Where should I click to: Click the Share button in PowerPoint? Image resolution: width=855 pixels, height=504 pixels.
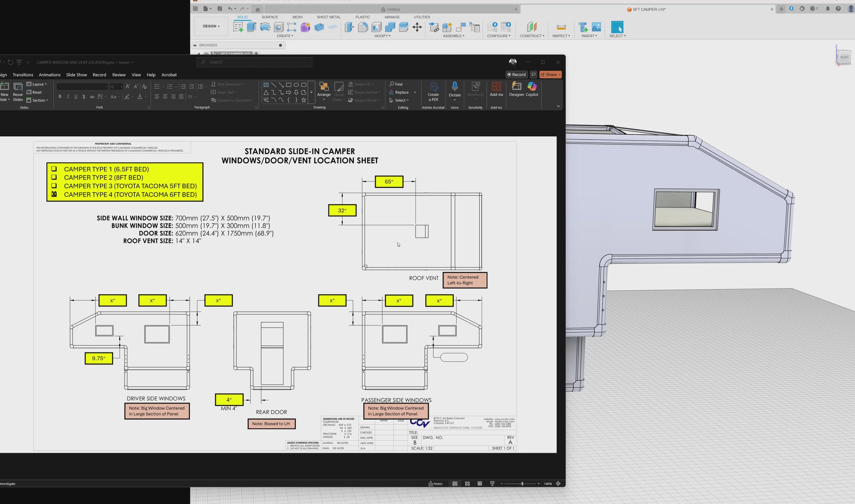550,75
